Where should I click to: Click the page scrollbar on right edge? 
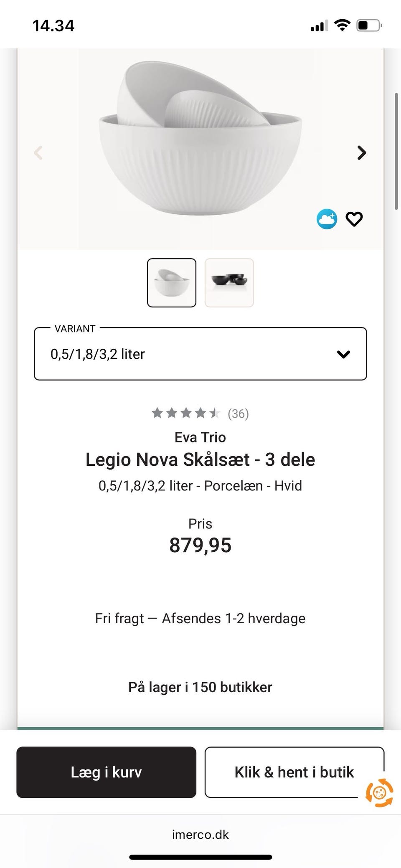pyautogui.click(x=396, y=151)
